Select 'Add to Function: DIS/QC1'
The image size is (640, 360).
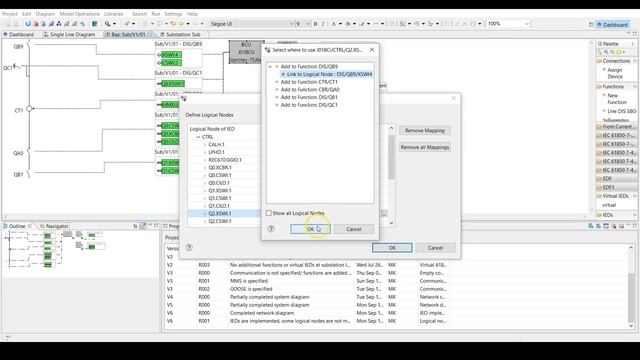tap(309, 105)
